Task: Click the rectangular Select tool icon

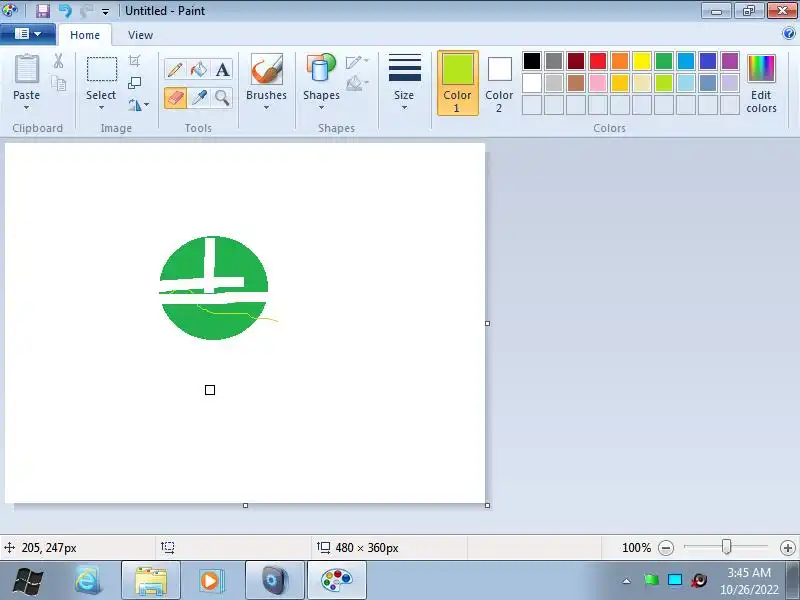Action: click(102, 69)
